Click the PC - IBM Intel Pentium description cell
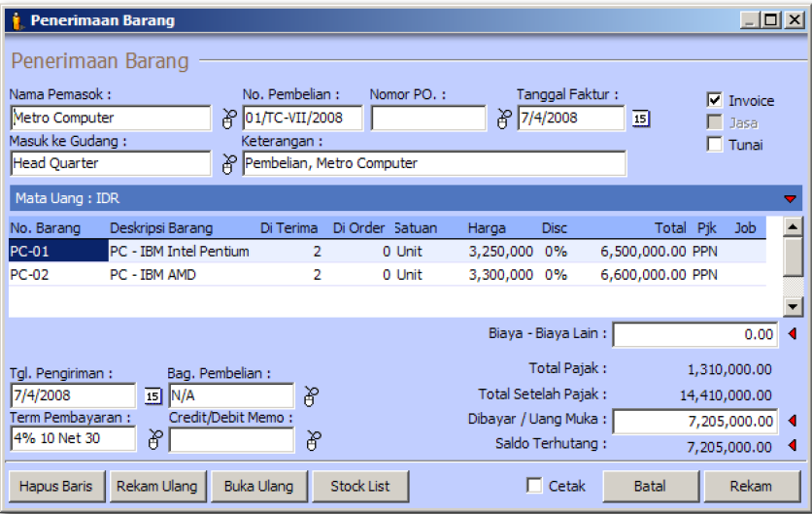The width and height of the screenshot is (812, 514). [x=180, y=252]
